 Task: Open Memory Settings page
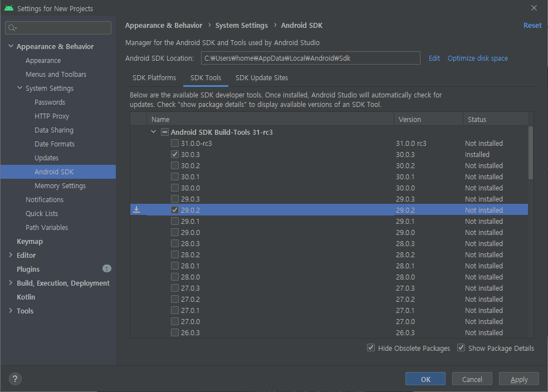(60, 185)
